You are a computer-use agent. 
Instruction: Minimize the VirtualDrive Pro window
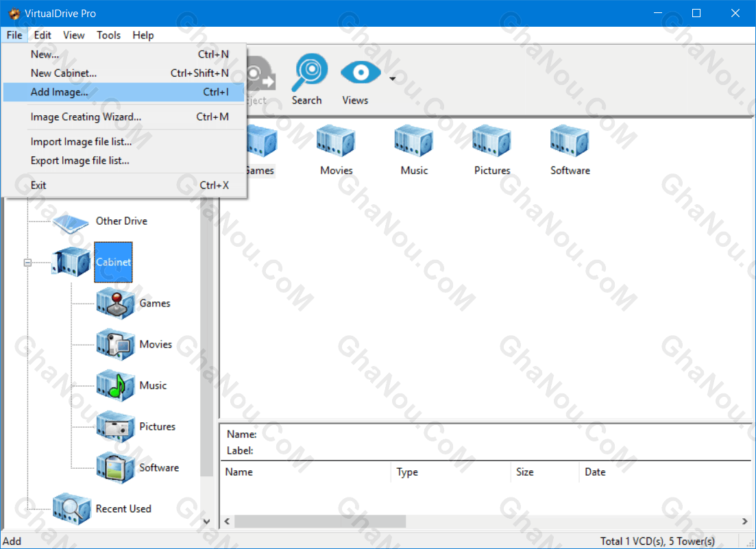click(657, 13)
